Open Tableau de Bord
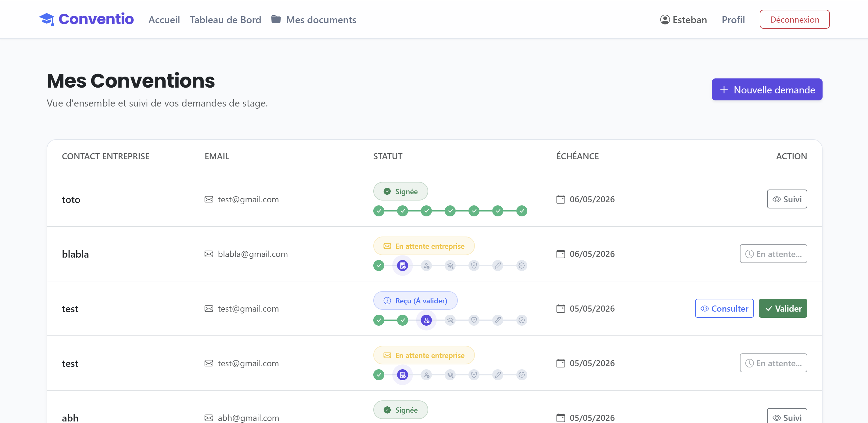 pos(225,20)
